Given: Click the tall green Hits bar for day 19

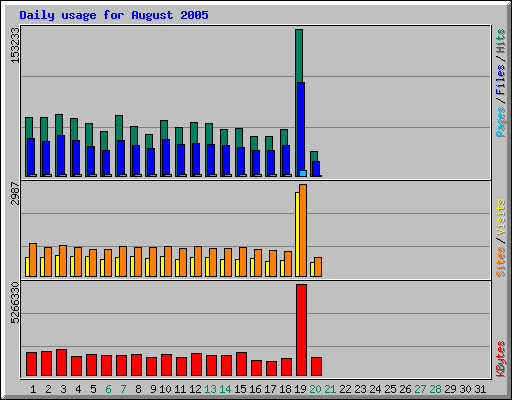Looking at the screenshot, I should point(299,56).
